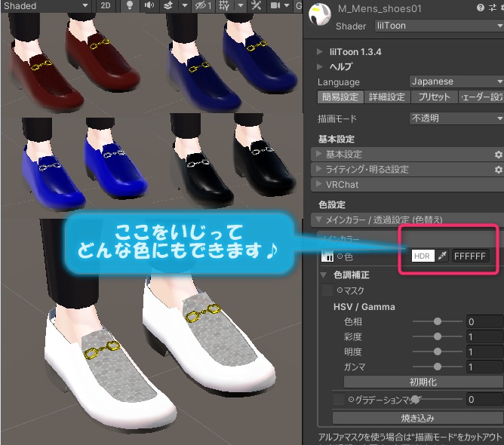Adjust the 明度 brightness slider
Image resolution: width=504 pixels, height=445 pixels.
[x=437, y=351]
